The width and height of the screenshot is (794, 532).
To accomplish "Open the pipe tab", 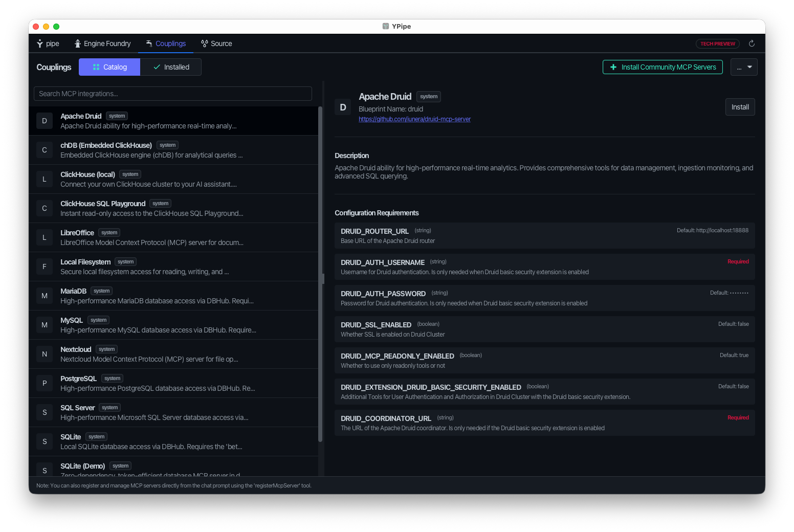I will click(48, 43).
